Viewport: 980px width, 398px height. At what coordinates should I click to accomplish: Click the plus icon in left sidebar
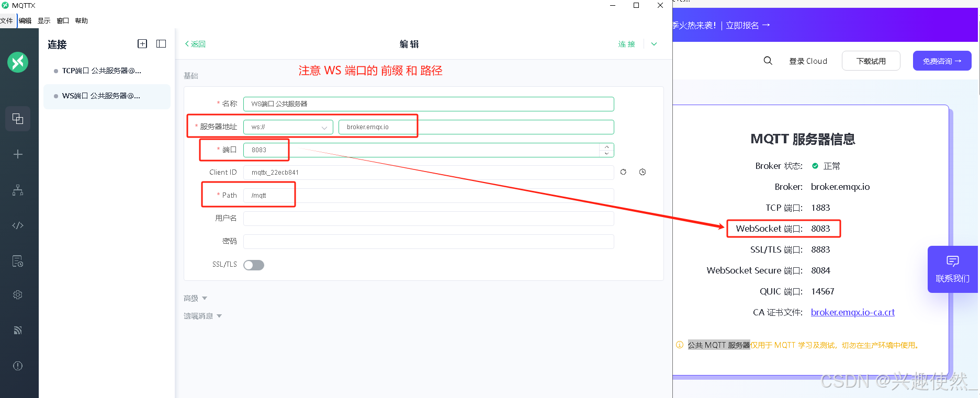pyautogui.click(x=18, y=154)
